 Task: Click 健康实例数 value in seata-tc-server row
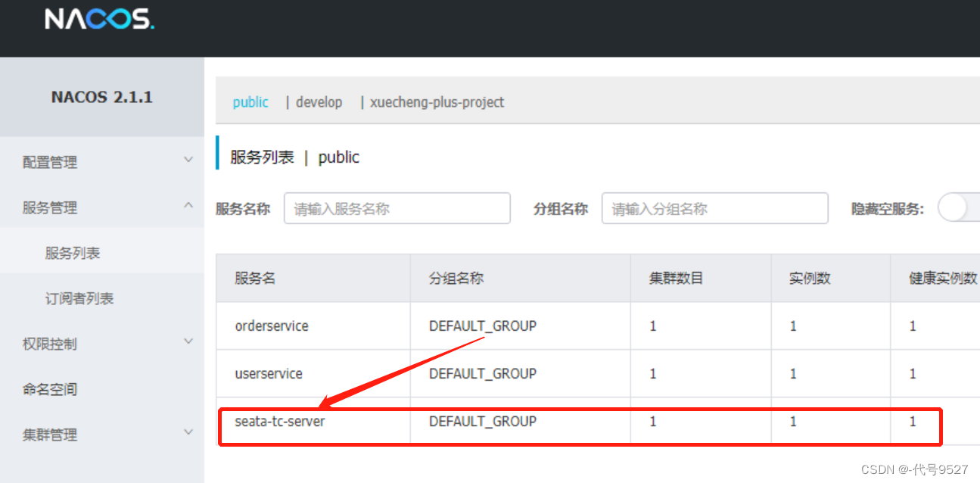click(913, 421)
